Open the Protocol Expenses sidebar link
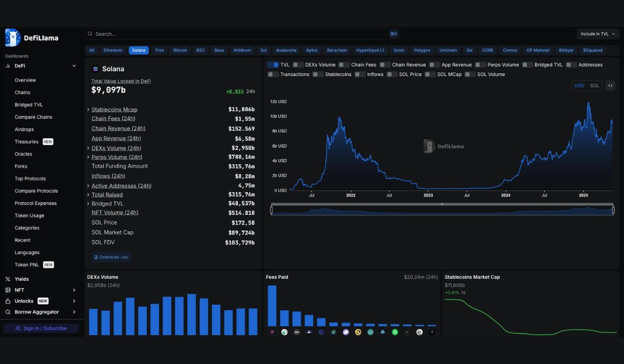Viewport: 624px width, 364px height. click(x=36, y=203)
